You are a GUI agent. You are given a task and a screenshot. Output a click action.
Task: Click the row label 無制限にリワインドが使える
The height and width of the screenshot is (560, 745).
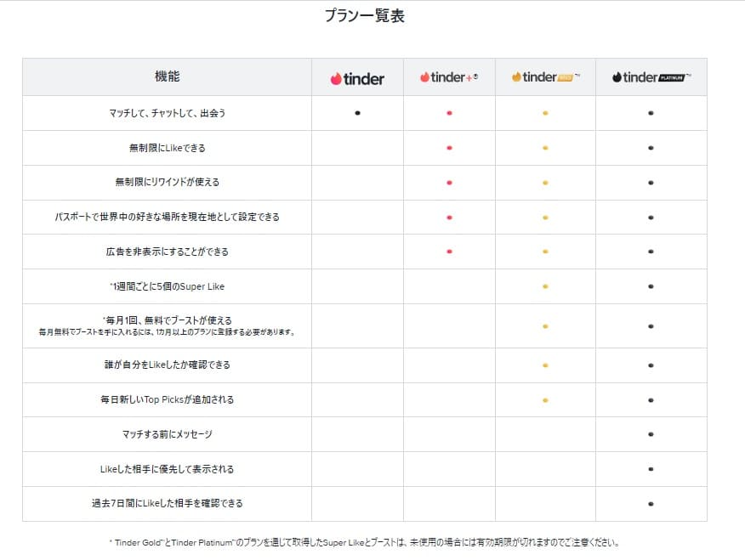coord(168,182)
